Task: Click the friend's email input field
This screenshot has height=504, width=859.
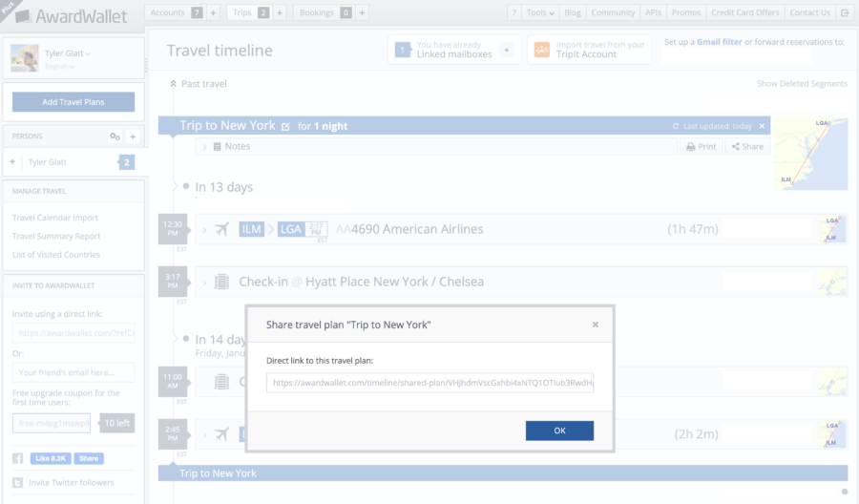Action: tap(73, 372)
